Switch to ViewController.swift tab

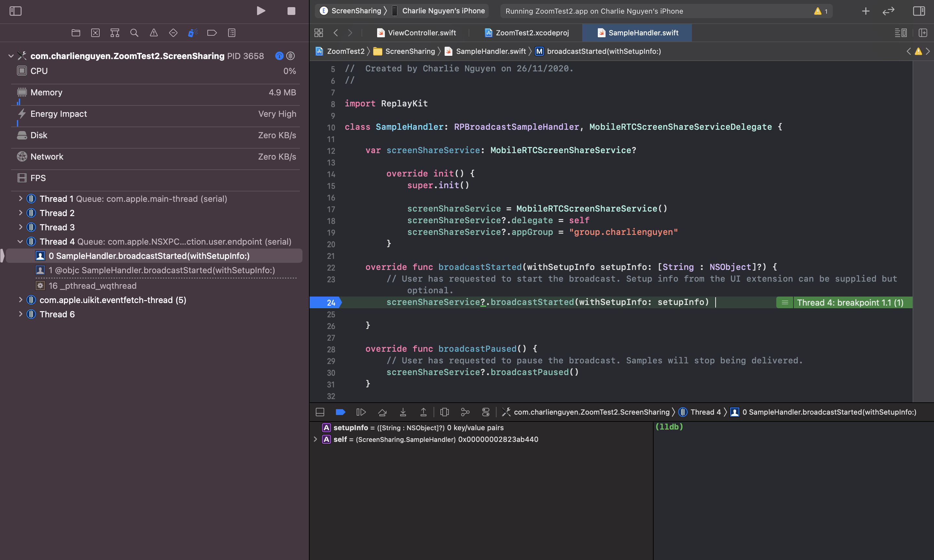(x=421, y=33)
